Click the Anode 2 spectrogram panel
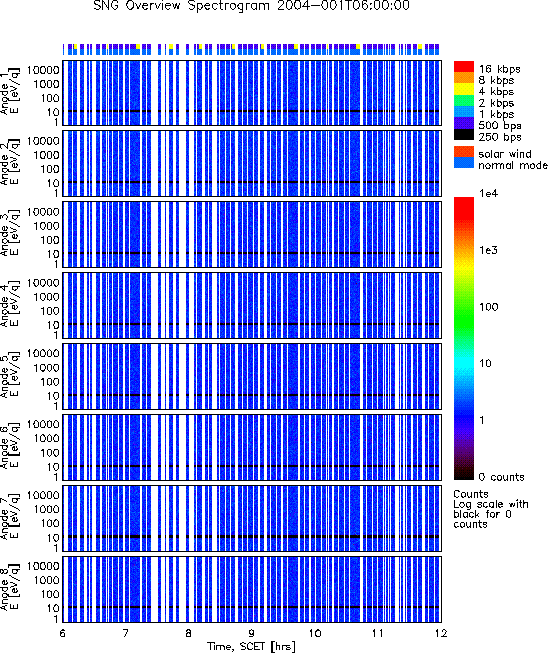 point(252,164)
